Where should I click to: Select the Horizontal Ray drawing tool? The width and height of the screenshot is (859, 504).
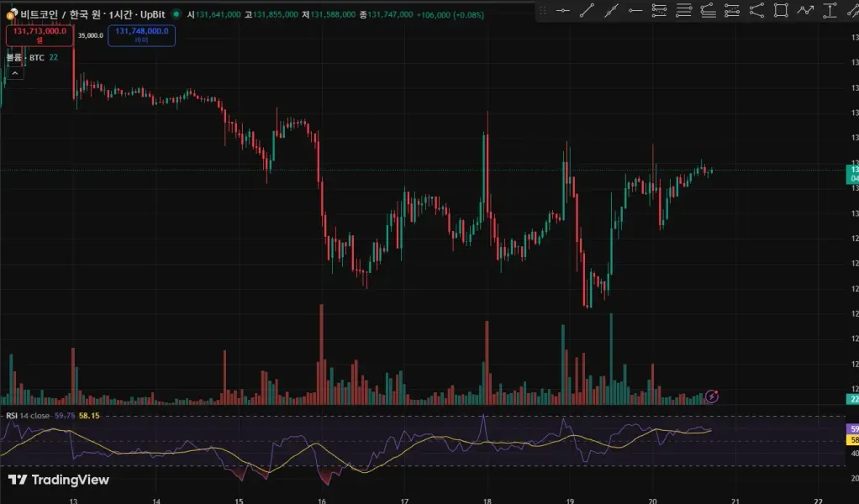[635, 10]
